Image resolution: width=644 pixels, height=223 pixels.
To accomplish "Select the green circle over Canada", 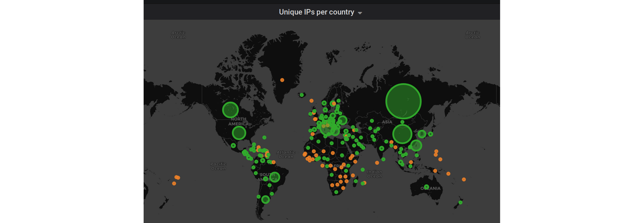I will coord(230,110).
